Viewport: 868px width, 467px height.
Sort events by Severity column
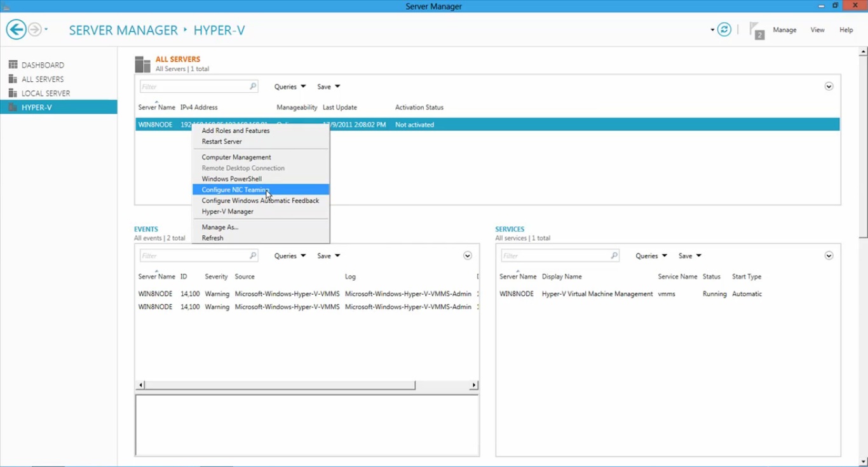[216, 276]
